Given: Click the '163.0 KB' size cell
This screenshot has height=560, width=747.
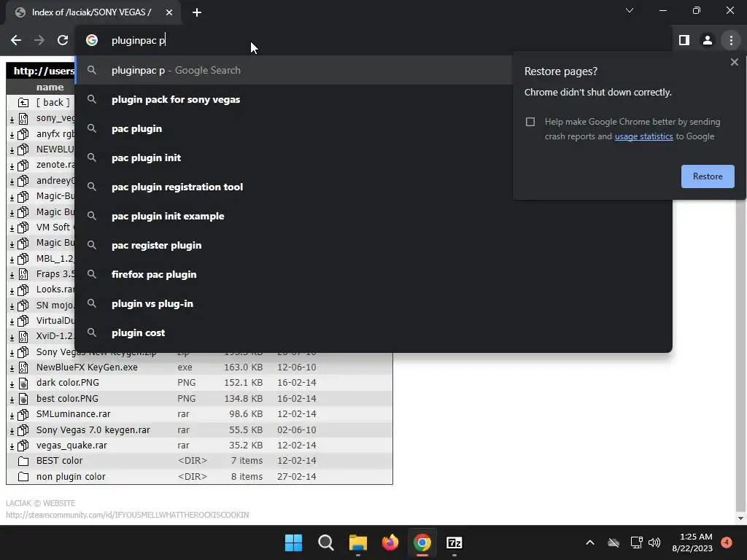Looking at the screenshot, I should point(243,367).
